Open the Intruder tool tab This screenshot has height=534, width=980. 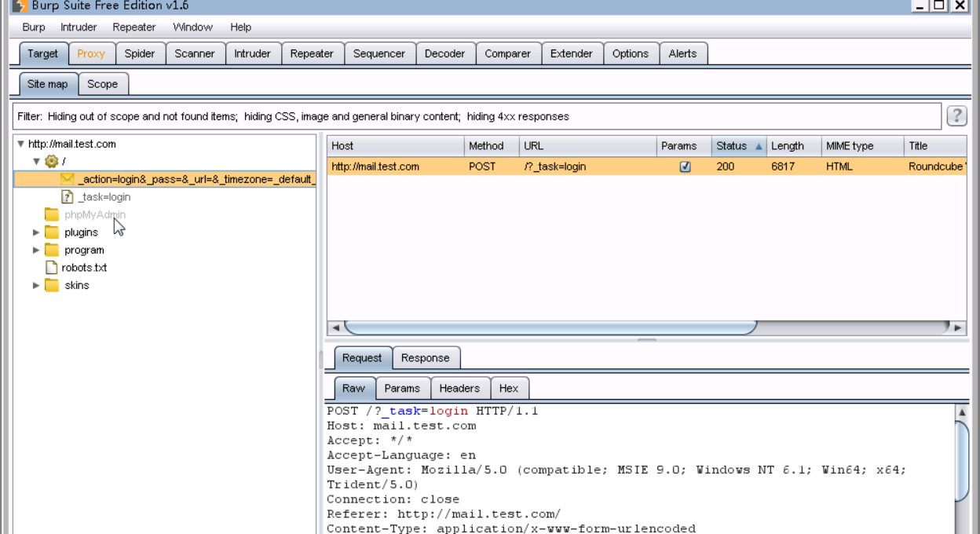coord(252,53)
